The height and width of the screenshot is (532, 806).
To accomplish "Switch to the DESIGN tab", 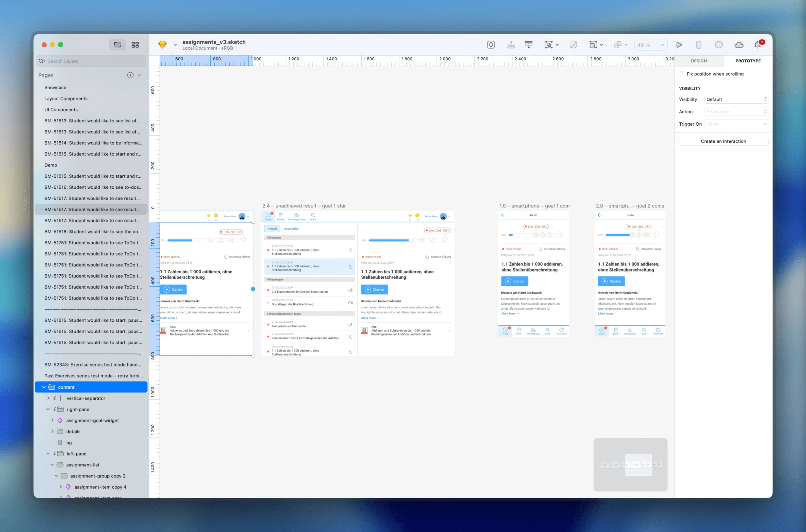I will [699, 61].
